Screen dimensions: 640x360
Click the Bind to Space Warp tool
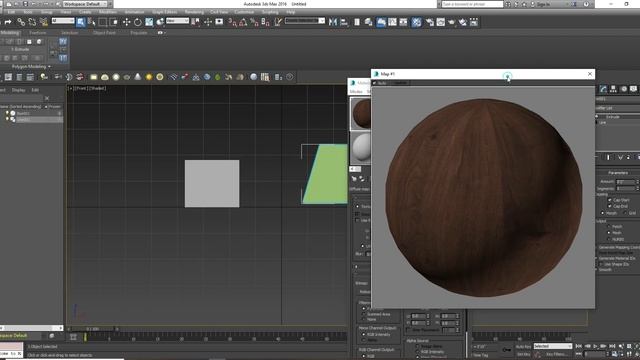[43, 22]
